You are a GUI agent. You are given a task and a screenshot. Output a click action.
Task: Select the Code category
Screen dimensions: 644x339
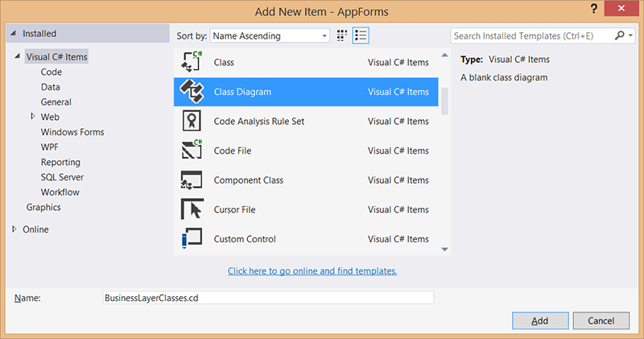52,72
